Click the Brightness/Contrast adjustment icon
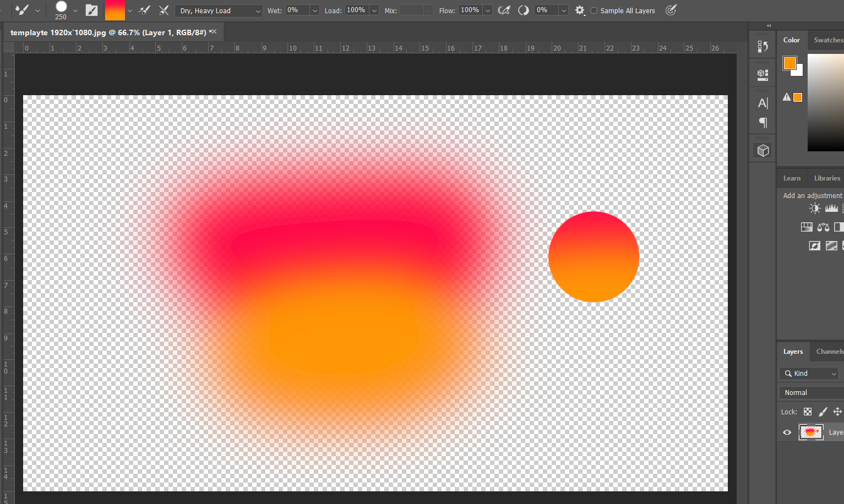 tap(815, 208)
